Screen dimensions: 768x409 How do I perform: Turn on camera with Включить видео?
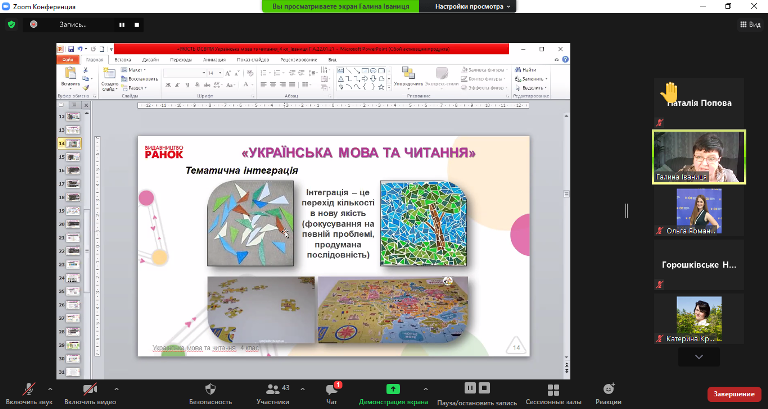pos(90,393)
